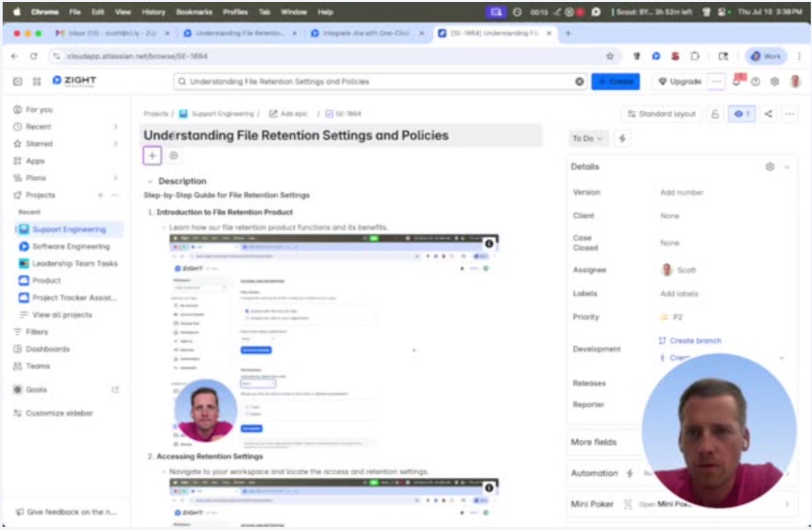Viewport: 812px width, 530px height.
Task: Open the automation lightning icon beside To Do
Action: tap(622, 138)
